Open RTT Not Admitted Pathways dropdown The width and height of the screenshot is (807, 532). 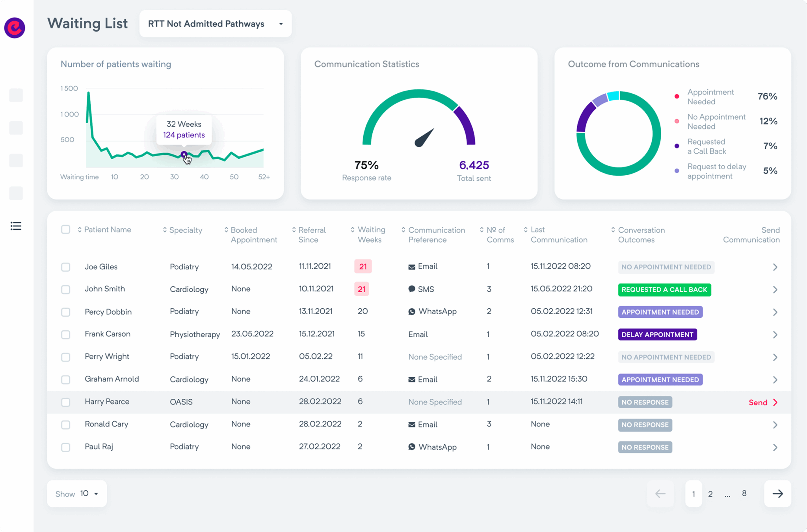pyautogui.click(x=215, y=24)
